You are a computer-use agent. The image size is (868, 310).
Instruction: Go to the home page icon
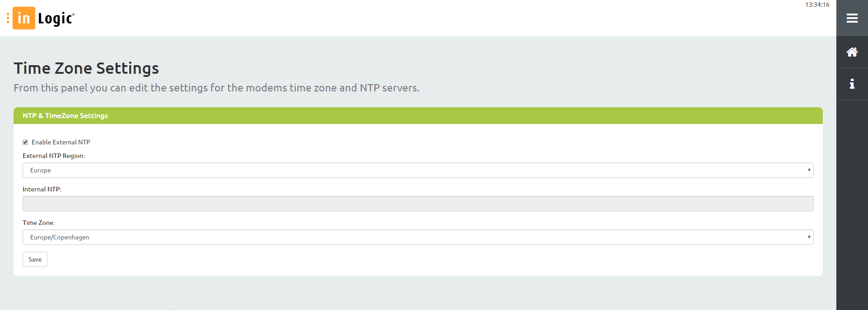click(852, 52)
